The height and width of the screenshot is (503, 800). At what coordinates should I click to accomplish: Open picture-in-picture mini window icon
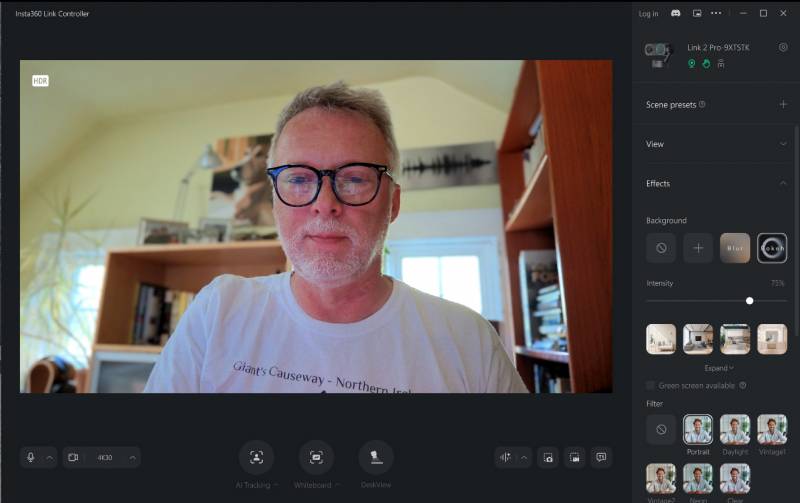coord(696,13)
